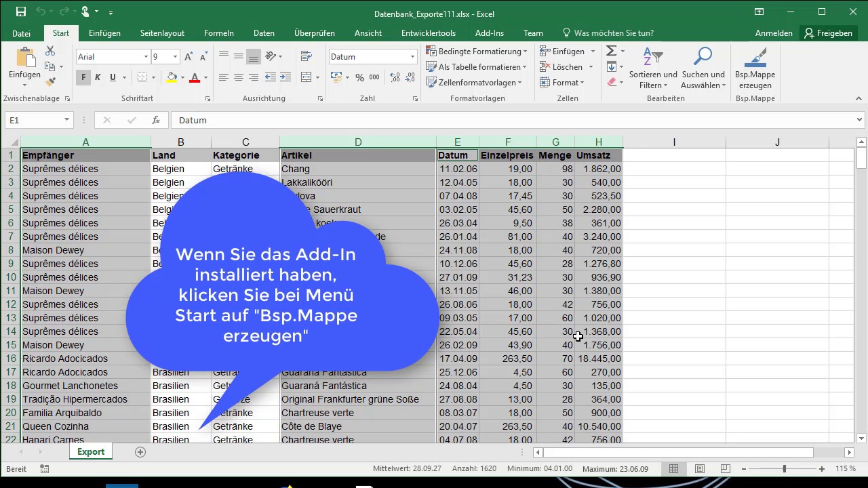Click Bsp.Mappe erzeugen button

(755, 68)
